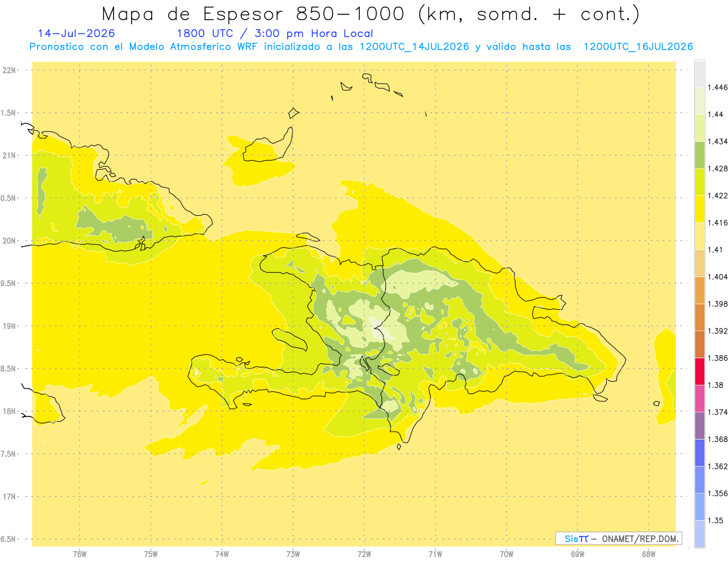Pick the tan legend swatch between 1.404 and 1.41
The image size is (728, 562).
(699, 263)
